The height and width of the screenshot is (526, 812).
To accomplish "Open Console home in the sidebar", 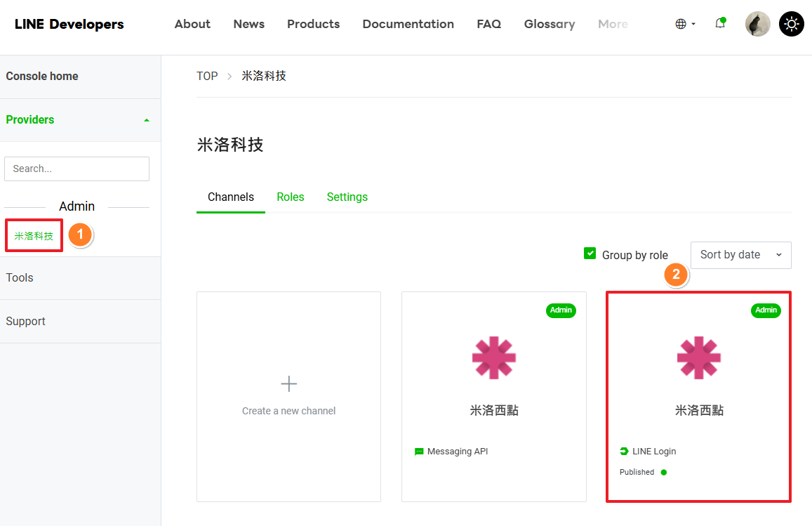I will click(x=42, y=77).
